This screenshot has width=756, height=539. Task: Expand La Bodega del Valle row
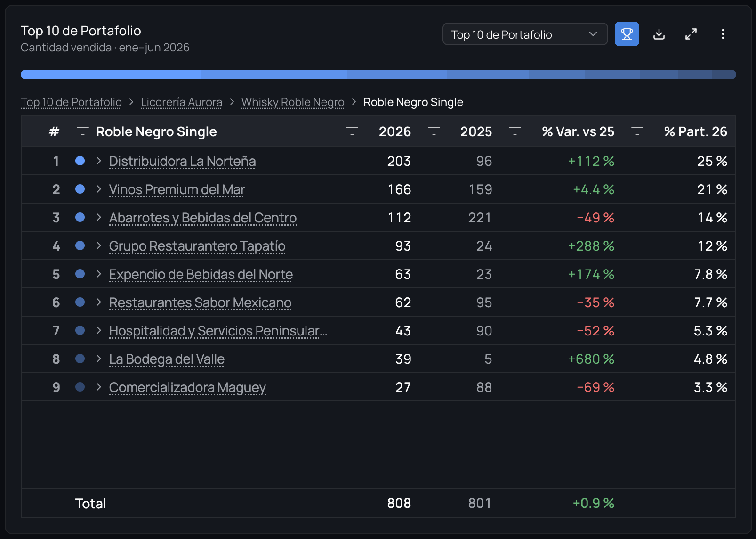98,359
